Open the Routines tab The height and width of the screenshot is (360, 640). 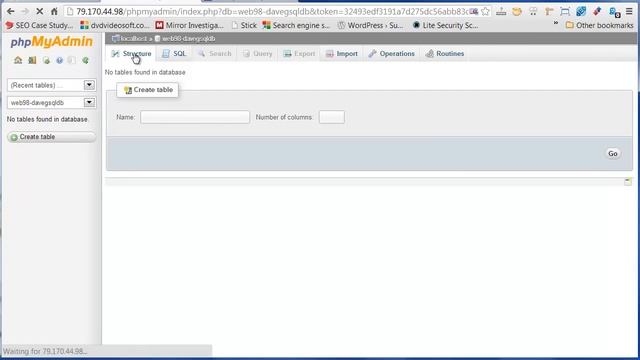(444, 54)
